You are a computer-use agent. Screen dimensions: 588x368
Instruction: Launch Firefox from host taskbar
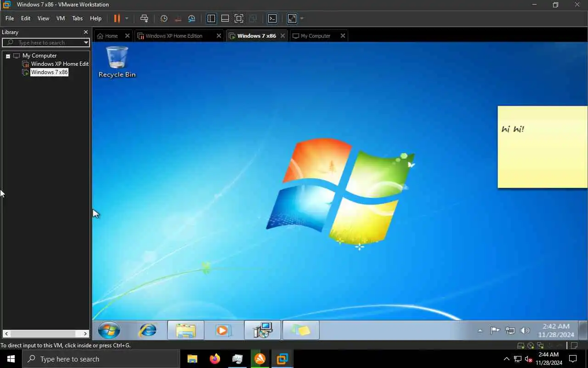(x=215, y=359)
